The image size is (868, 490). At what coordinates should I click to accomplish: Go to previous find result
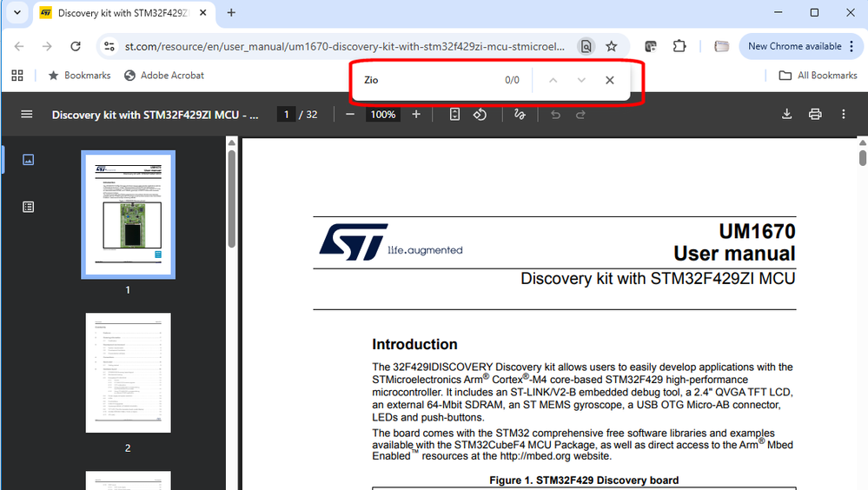point(553,80)
